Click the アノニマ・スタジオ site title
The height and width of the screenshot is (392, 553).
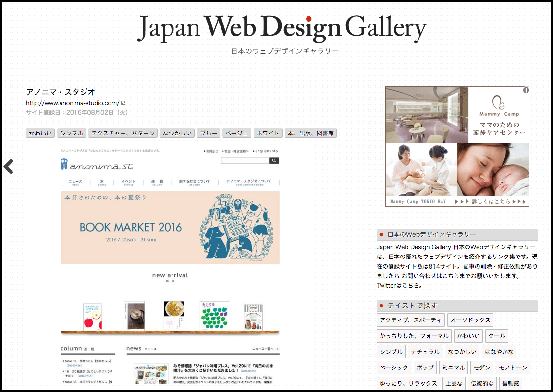[61, 92]
